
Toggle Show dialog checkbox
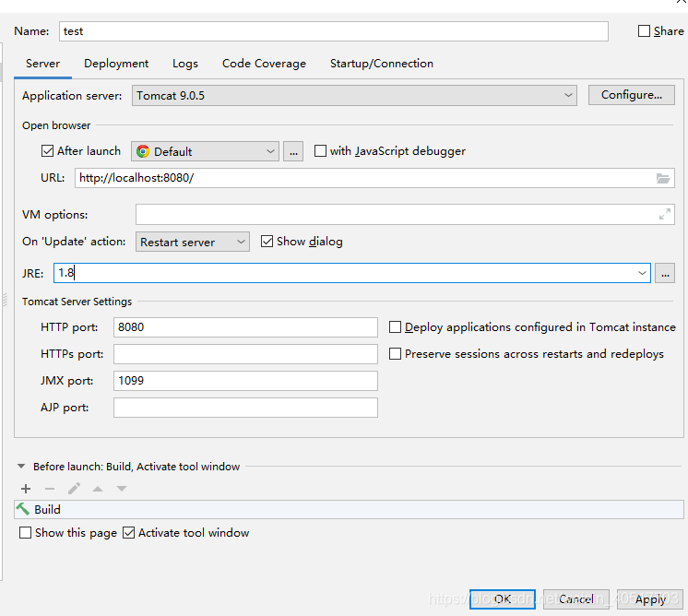[x=267, y=242]
